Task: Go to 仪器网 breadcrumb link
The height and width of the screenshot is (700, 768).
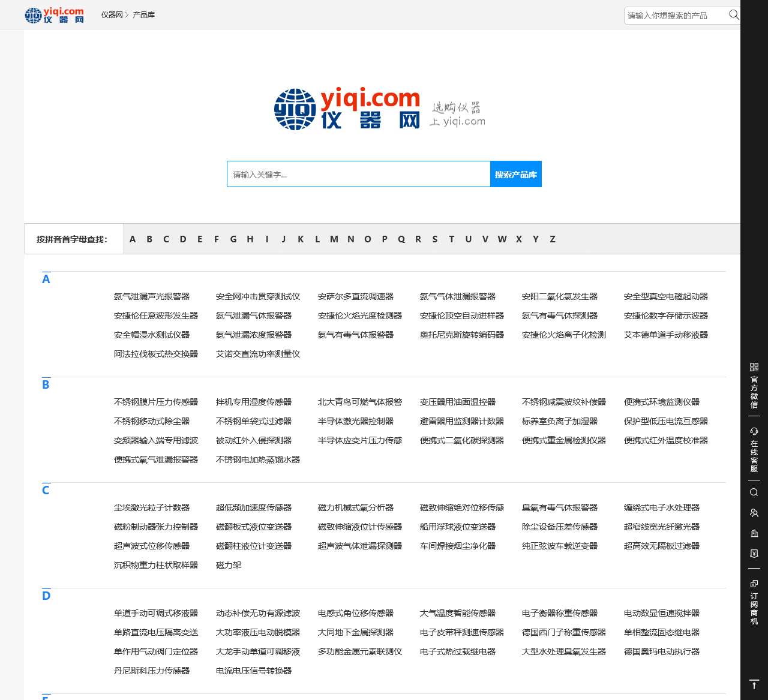Action: (112, 15)
